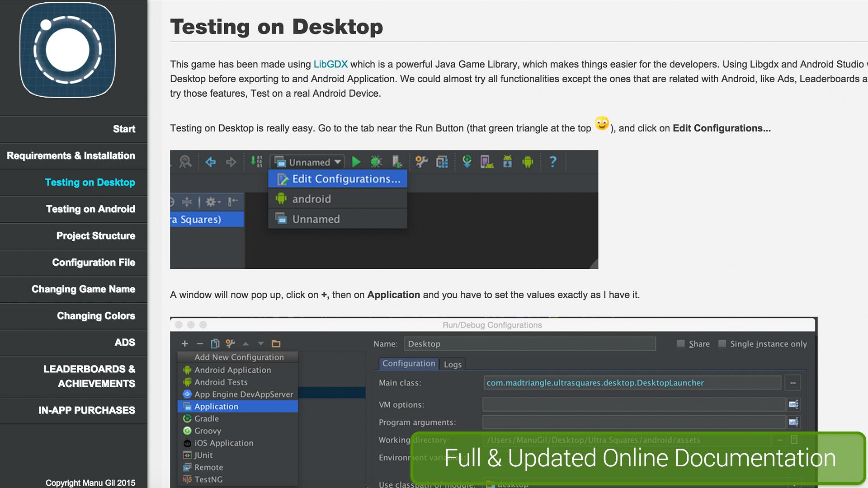Go to the Start section
This screenshot has width=868, height=488.
(74, 129)
